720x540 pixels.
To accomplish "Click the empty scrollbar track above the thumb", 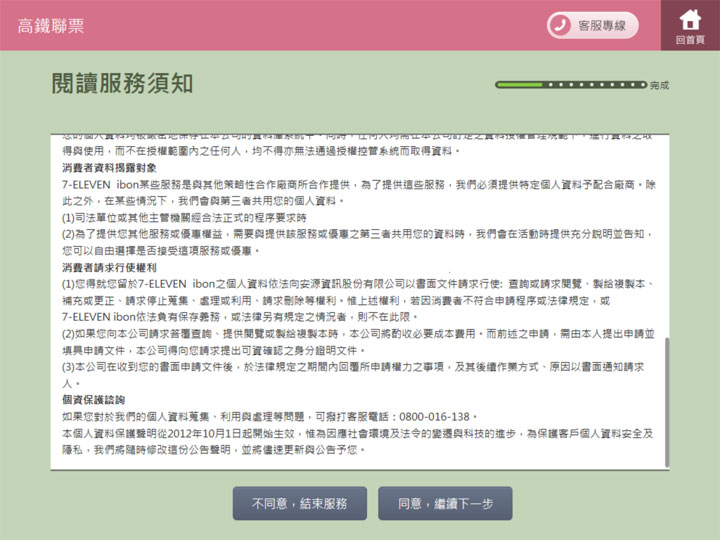I will click(668, 230).
